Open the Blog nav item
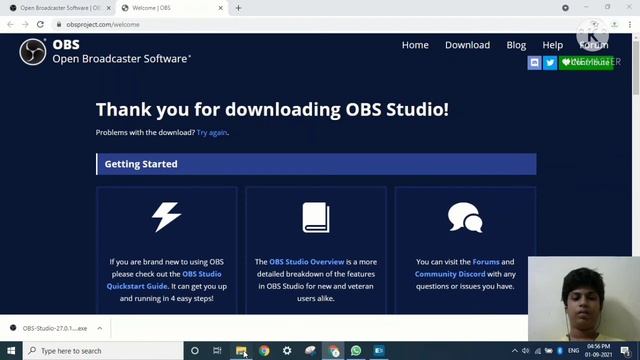The width and height of the screenshot is (640, 360). (516, 45)
